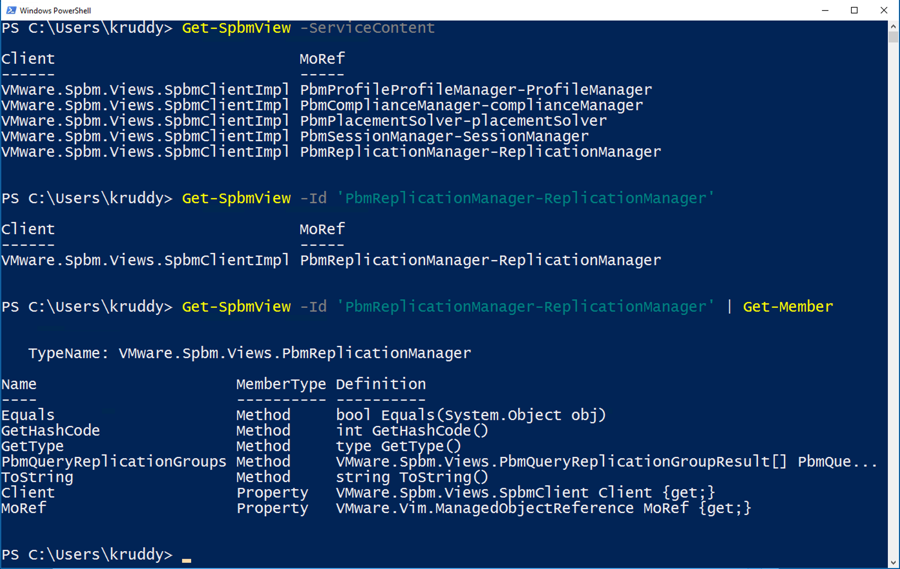Click the TypeName VMware.Spbm.Views.PbmReplicationManager line
This screenshot has height=569, width=900.
pyautogui.click(x=249, y=353)
